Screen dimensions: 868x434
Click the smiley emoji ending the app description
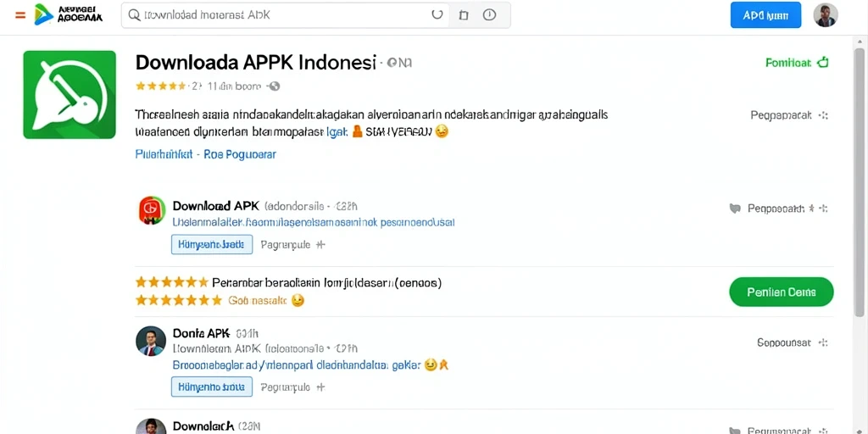point(441,131)
